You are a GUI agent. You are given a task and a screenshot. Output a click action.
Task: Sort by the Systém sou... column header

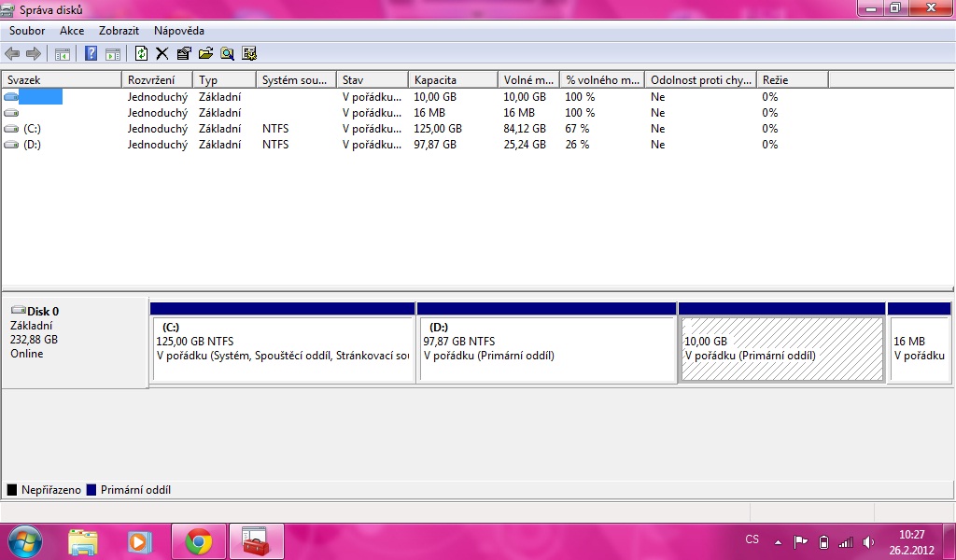coord(296,80)
